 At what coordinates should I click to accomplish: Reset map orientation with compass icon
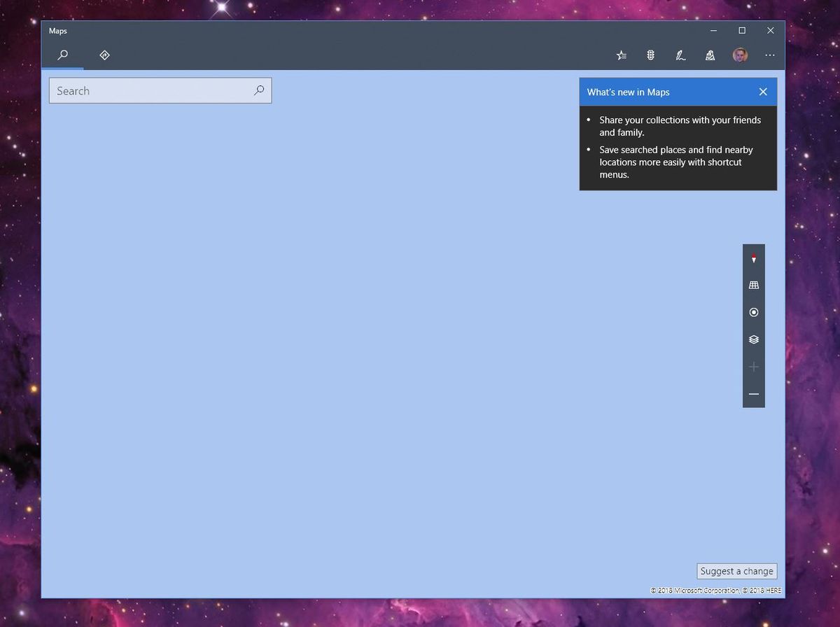click(753, 258)
